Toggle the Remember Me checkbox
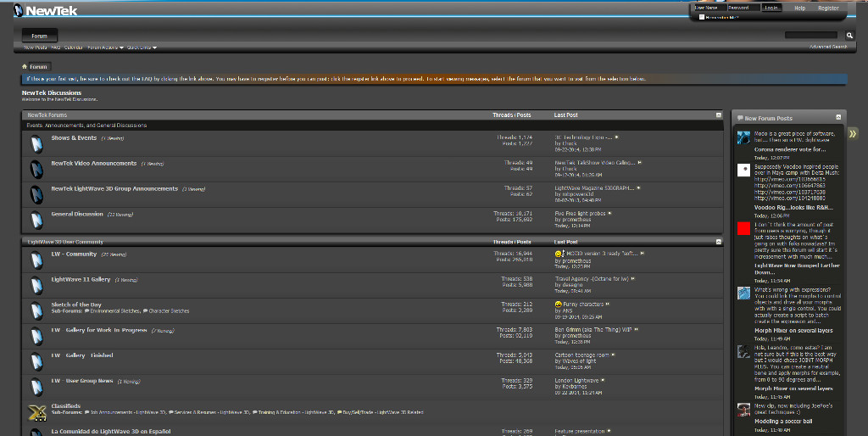The height and width of the screenshot is (436, 868). pyautogui.click(x=701, y=17)
